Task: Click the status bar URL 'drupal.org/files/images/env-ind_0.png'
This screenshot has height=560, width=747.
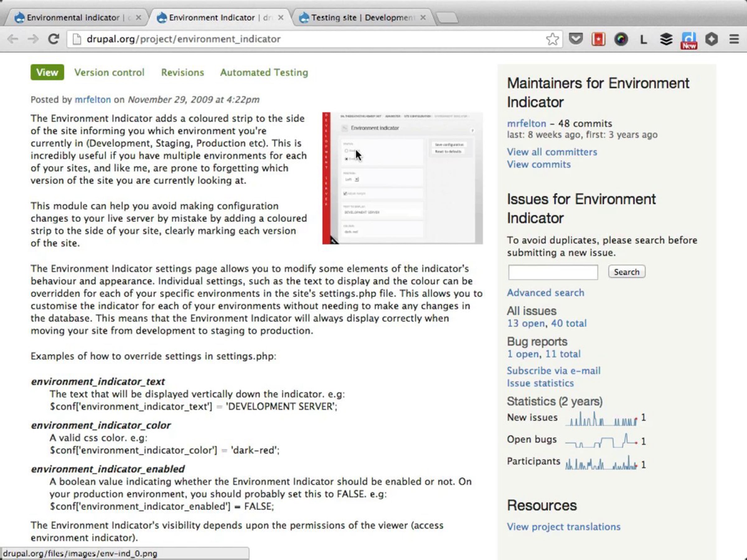Action: coord(80,553)
